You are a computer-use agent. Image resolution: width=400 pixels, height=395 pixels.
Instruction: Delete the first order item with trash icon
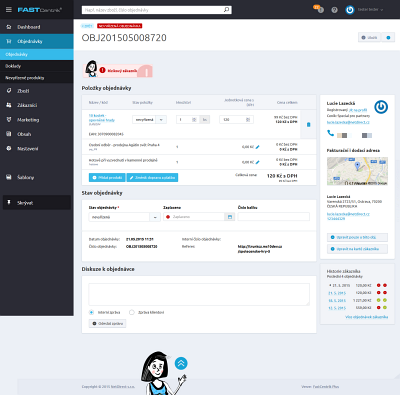(x=308, y=124)
